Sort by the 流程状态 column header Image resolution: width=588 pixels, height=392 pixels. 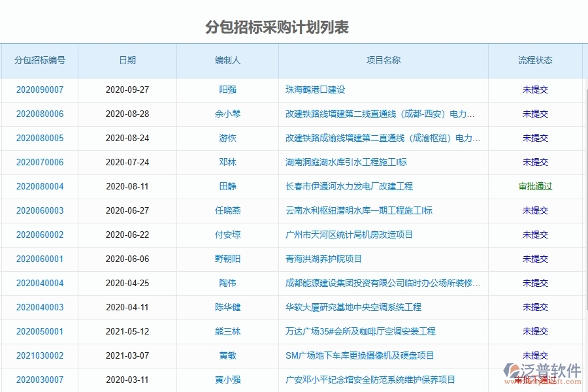coord(537,60)
